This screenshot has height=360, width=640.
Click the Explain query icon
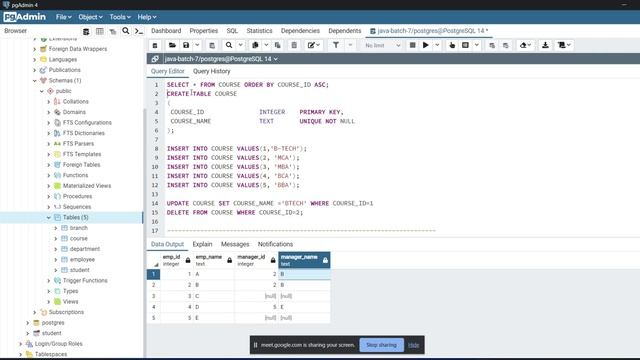pyautogui.click(x=452, y=45)
